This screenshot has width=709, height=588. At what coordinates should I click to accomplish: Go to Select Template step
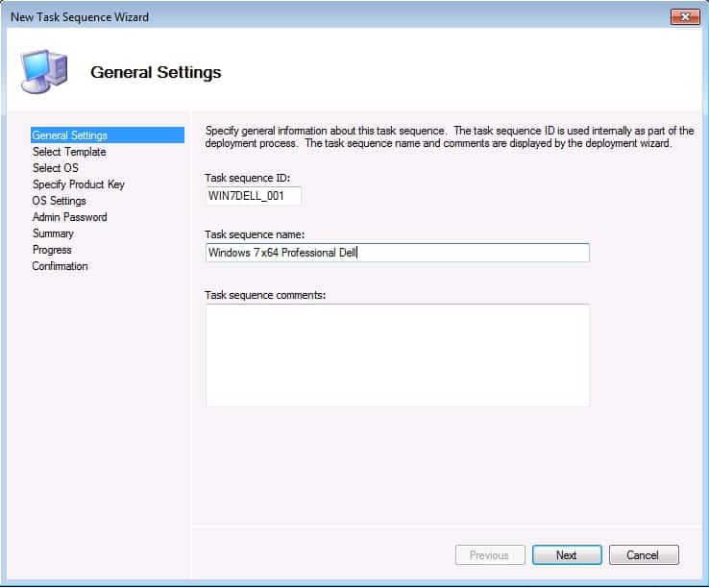(x=69, y=152)
